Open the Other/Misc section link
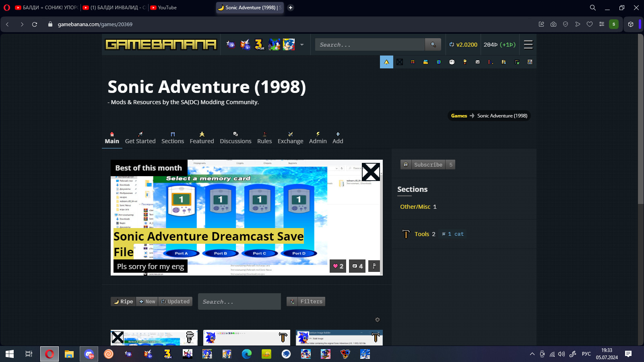This screenshot has width=644, height=362. point(415,206)
